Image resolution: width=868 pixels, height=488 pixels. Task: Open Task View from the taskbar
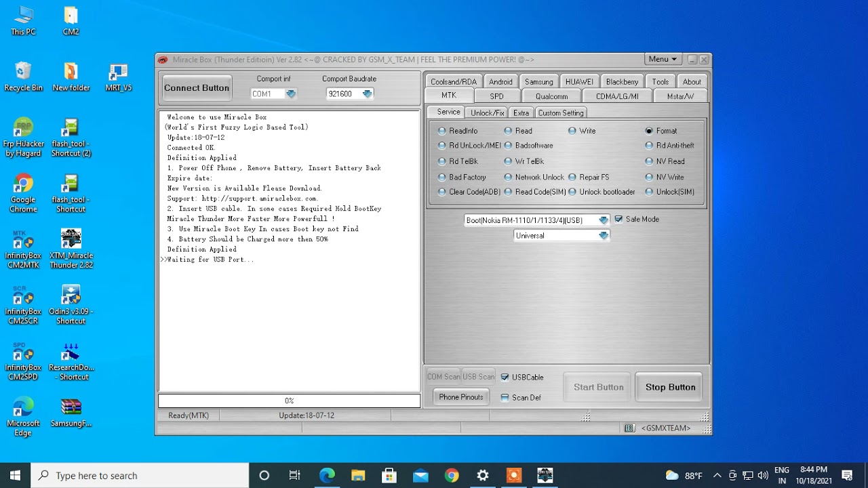(295, 475)
